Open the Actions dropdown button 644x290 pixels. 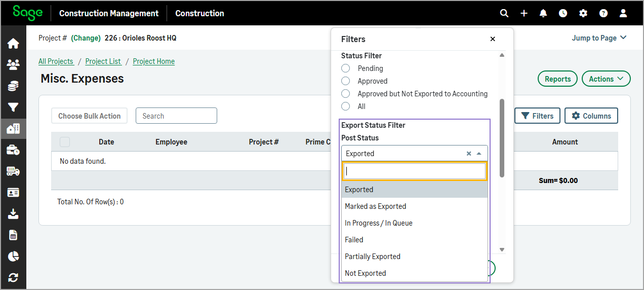[606, 79]
